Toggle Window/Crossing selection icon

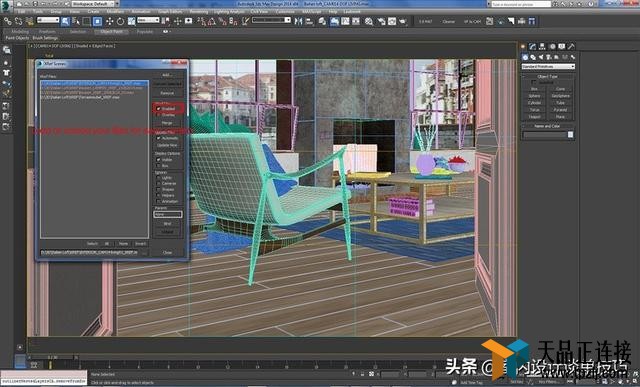pos(97,21)
